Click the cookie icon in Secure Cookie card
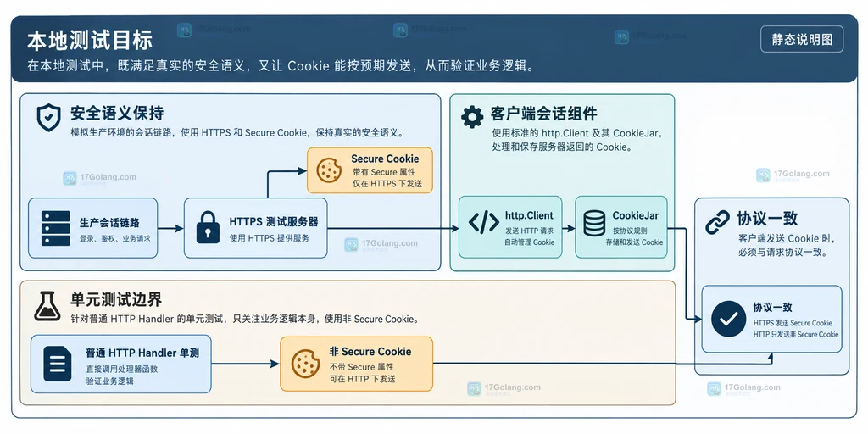 point(329,170)
